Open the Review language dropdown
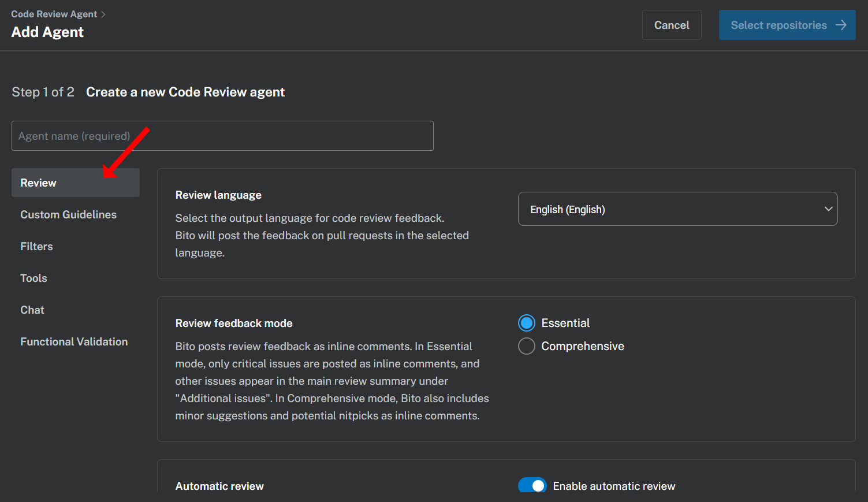The image size is (868, 502). 677,209
